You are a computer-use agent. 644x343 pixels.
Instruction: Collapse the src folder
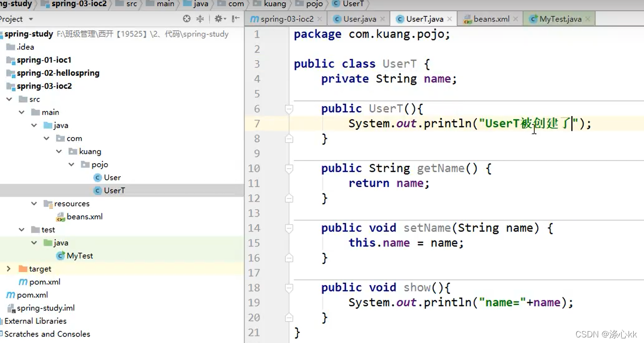tap(9, 99)
